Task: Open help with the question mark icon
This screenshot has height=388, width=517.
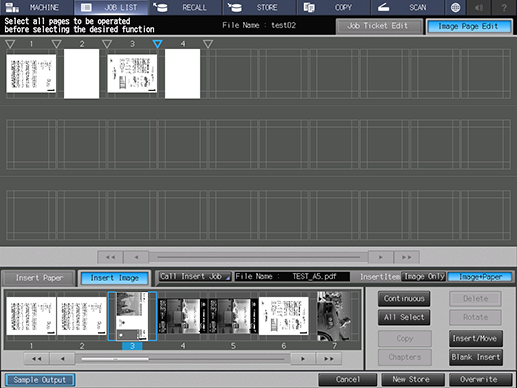Action: [504, 7]
